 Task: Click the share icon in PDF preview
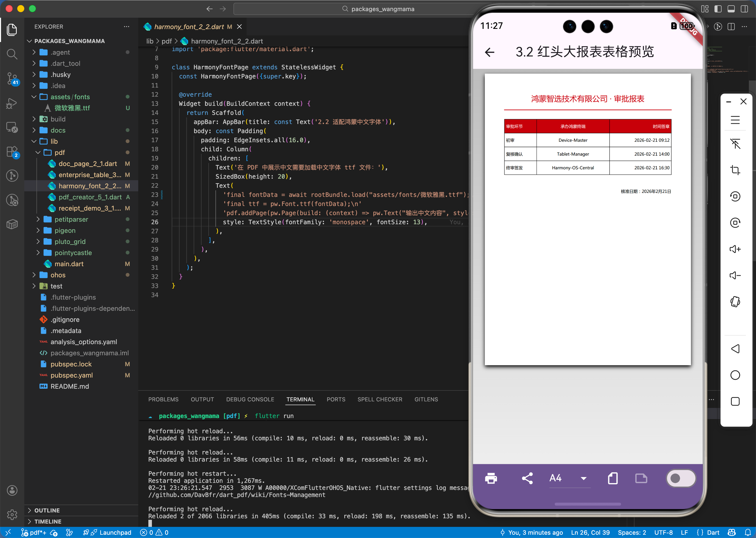tap(527, 478)
